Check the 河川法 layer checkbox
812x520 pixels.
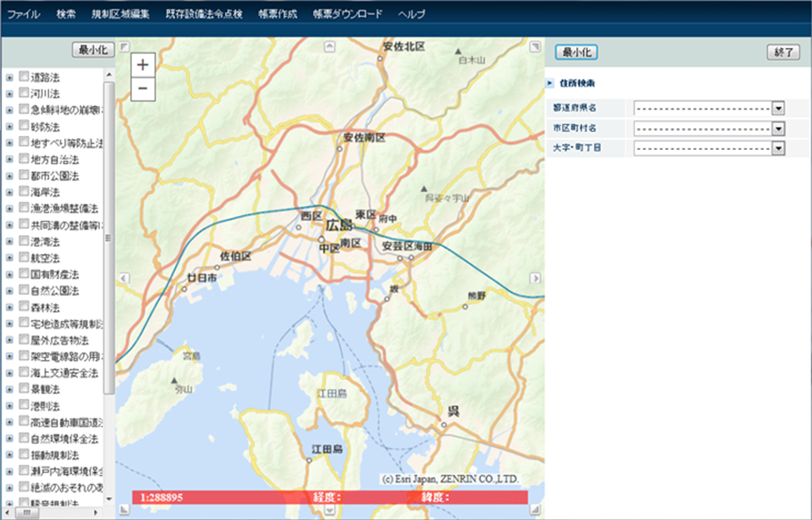(24, 93)
